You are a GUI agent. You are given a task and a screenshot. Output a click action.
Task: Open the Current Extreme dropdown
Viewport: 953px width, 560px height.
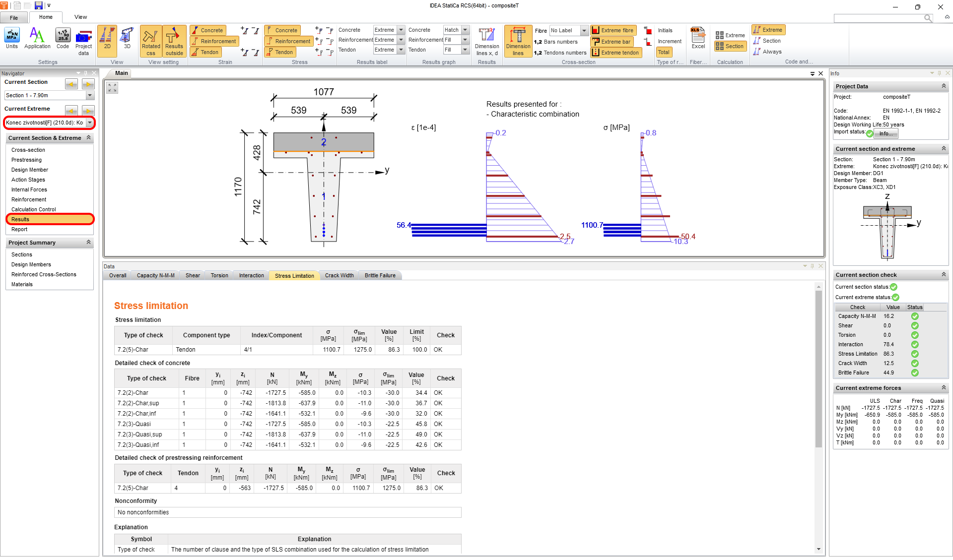89,123
